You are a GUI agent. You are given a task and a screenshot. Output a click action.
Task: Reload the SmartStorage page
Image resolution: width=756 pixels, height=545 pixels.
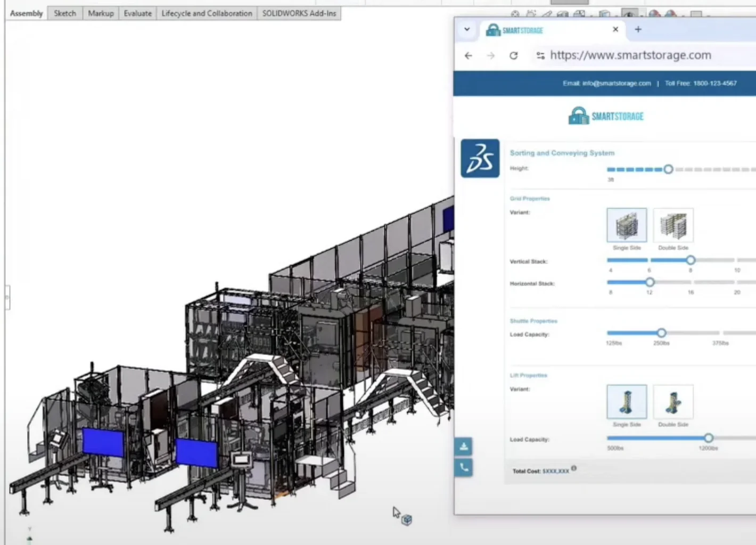pyautogui.click(x=513, y=55)
